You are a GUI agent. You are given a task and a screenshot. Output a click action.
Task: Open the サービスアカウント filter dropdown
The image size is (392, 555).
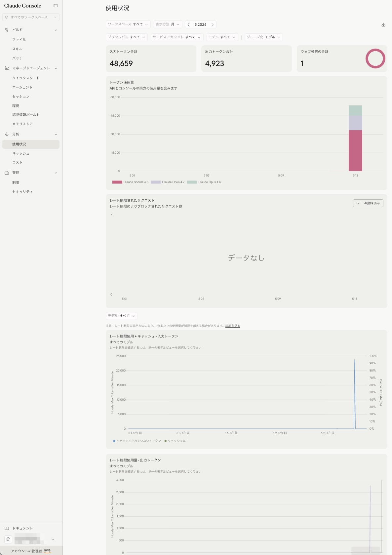tap(176, 37)
